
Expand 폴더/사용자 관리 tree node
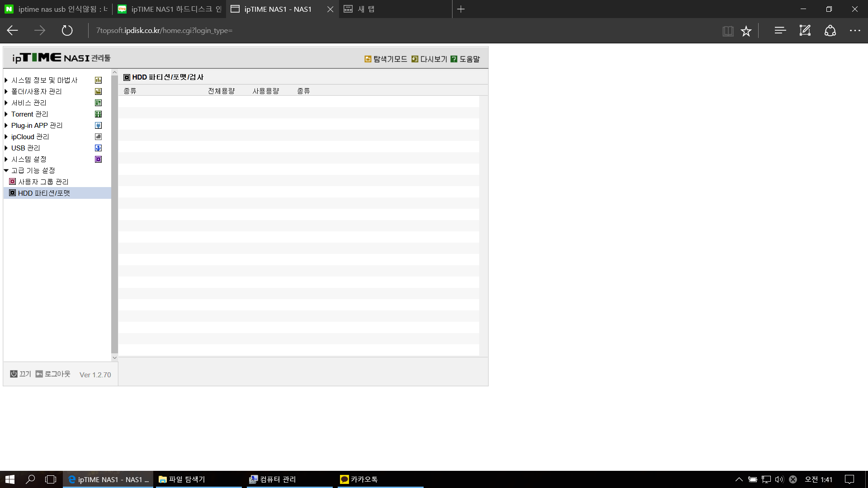pos(6,91)
